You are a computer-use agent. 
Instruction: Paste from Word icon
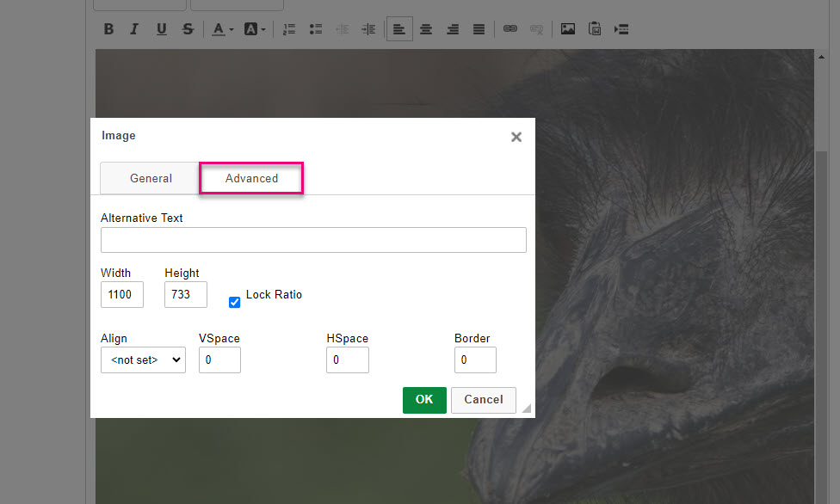pos(595,29)
